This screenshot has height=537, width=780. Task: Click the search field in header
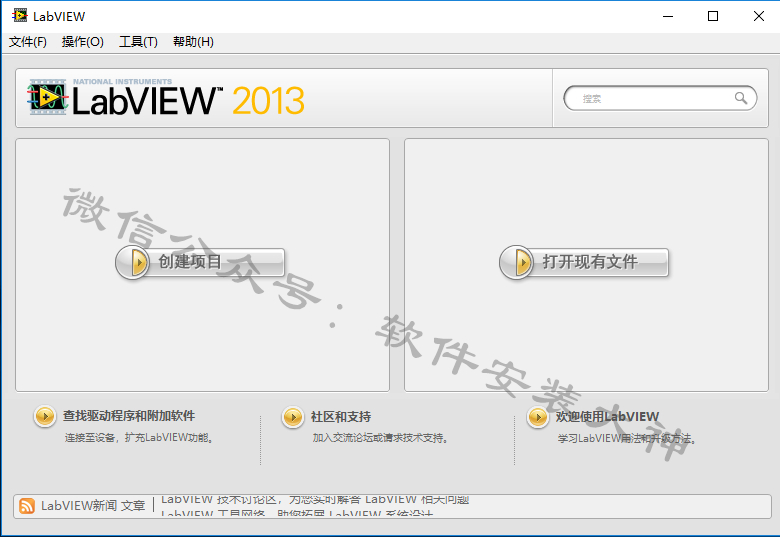pos(661,98)
